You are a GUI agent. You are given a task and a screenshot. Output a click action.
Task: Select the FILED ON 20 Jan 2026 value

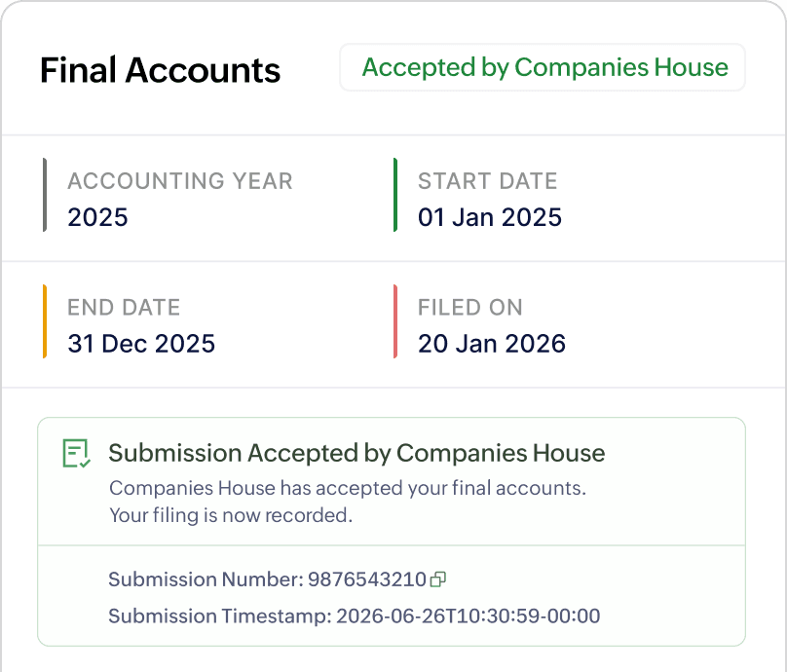(x=491, y=343)
